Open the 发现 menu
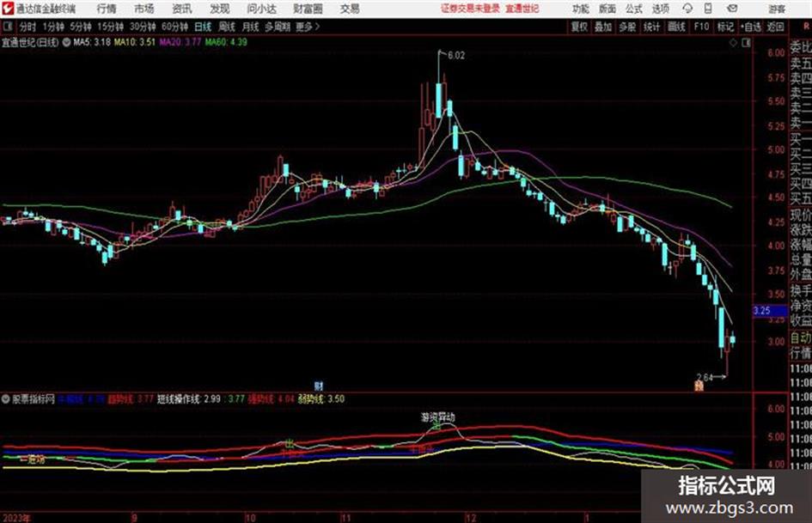Image resolution: width=812 pixels, height=523 pixels. point(220,9)
